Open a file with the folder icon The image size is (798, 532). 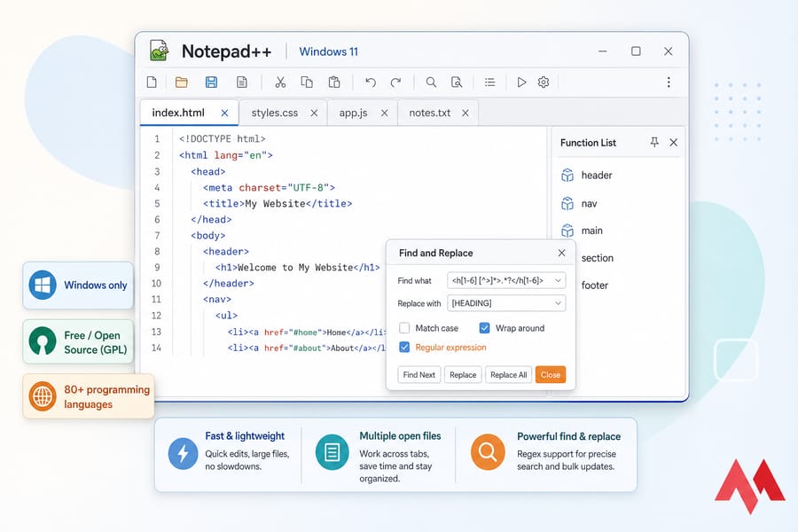181,82
